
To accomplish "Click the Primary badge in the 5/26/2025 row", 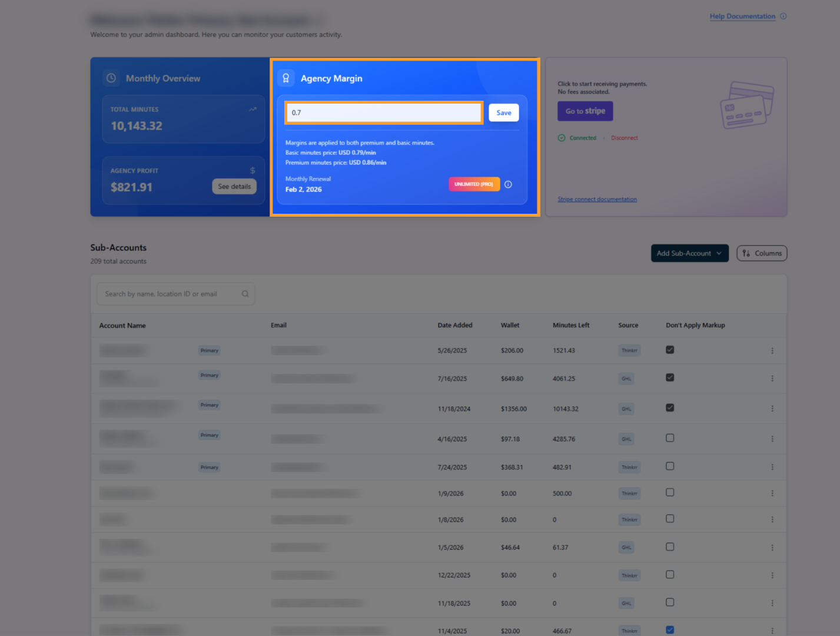I will [x=209, y=350].
